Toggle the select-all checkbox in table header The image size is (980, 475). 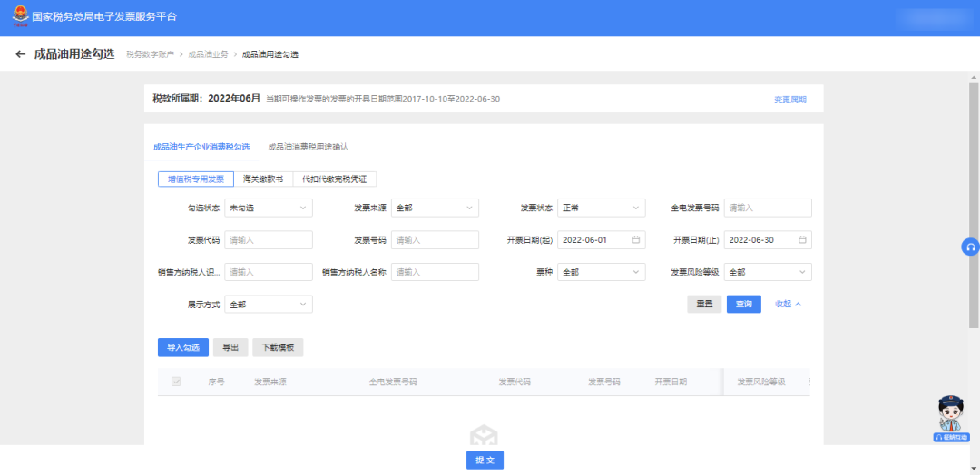point(176,382)
